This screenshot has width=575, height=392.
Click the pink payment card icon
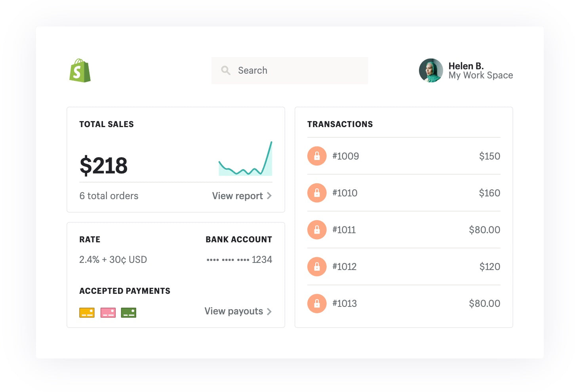[108, 312]
